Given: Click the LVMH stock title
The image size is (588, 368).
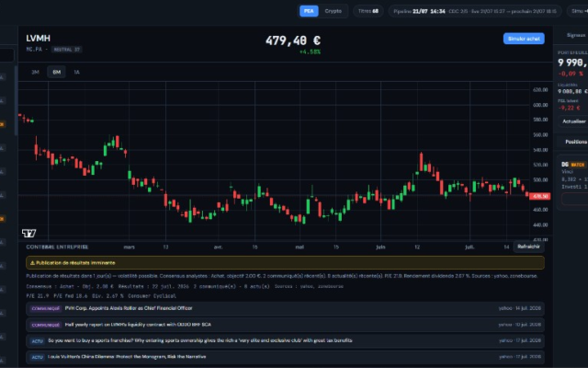Looking at the screenshot, I should coord(39,39).
